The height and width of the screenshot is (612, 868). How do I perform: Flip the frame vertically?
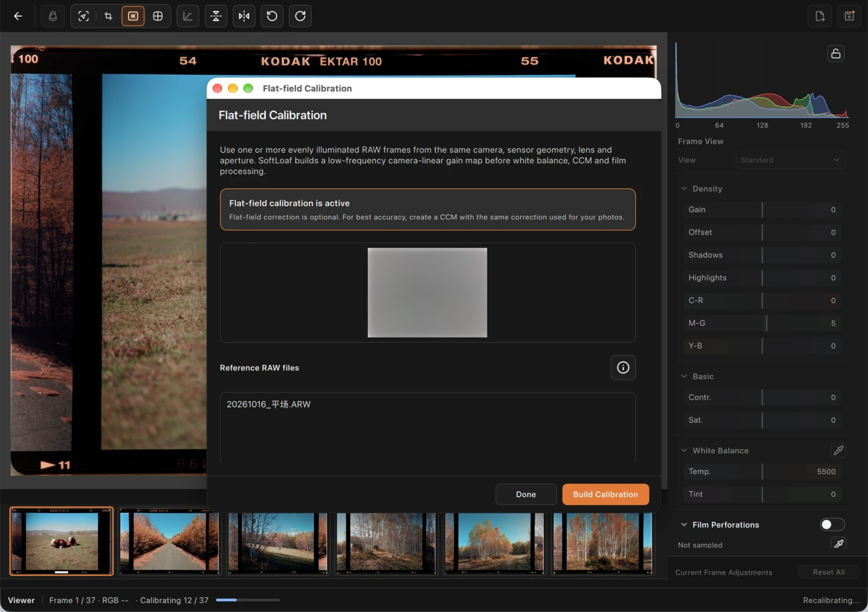pyautogui.click(x=216, y=16)
